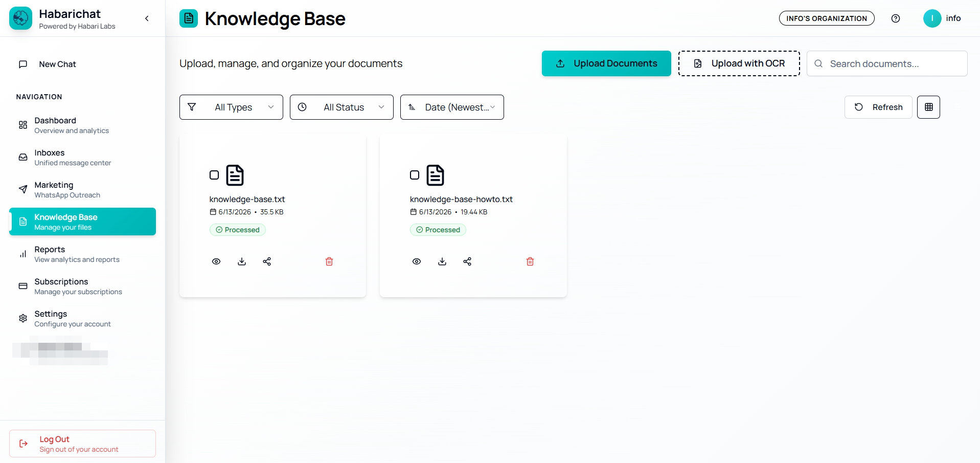Preview knowledge-base.txt with the eye icon
The width and height of the screenshot is (980, 463).
click(216, 261)
